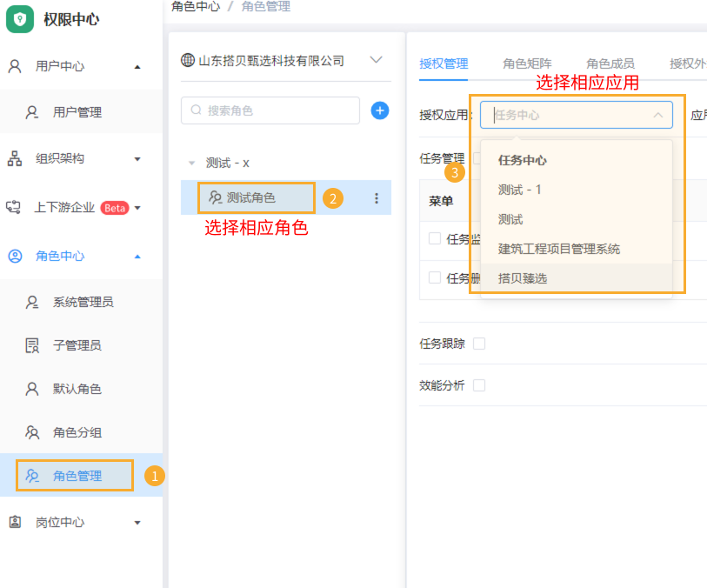Click the 授权应用 combo box field

point(577,115)
